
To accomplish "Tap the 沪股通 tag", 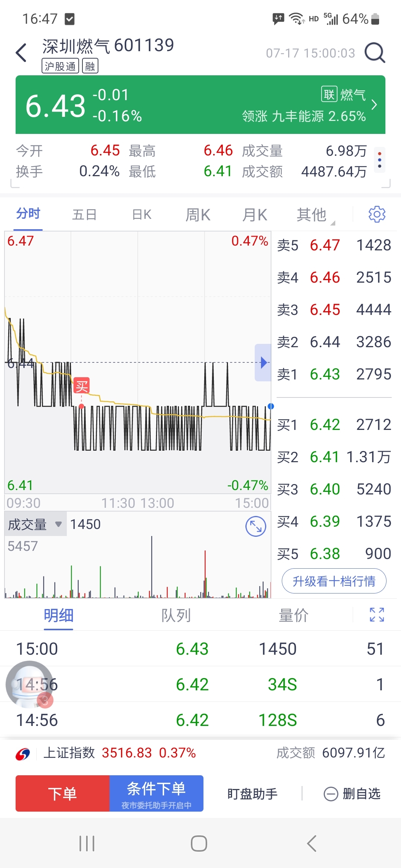I will (x=60, y=66).
